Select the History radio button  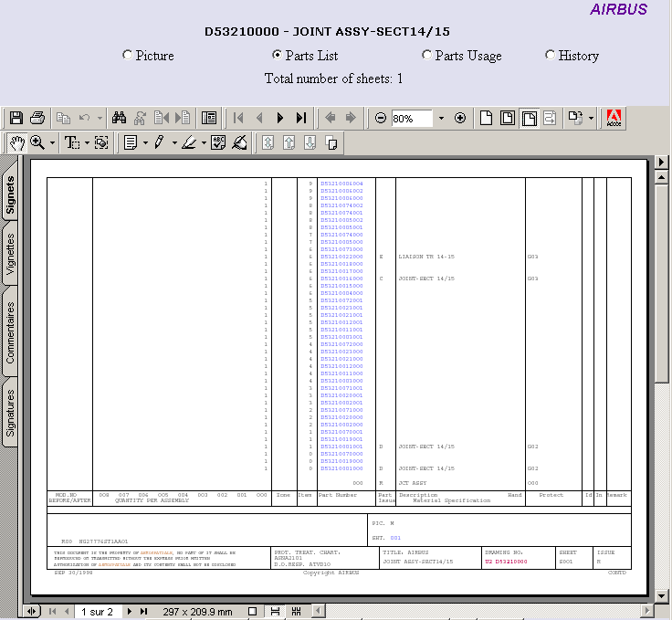tap(550, 55)
